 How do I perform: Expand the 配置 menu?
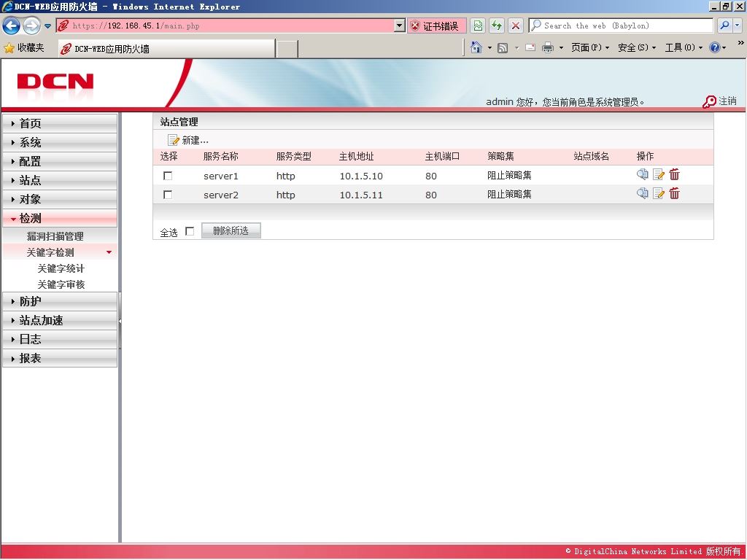(60, 161)
